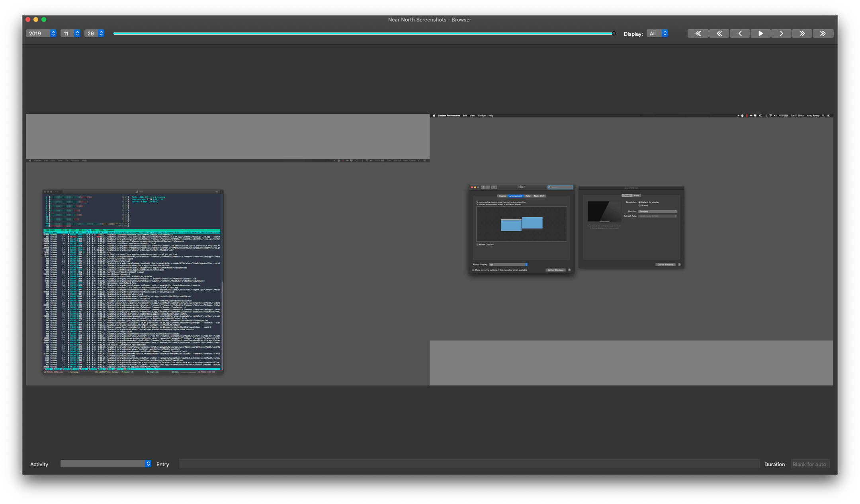The height and width of the screenshot is (504, 860).
Task: Open the day 26 popup selector
Action: coord(94,33)
